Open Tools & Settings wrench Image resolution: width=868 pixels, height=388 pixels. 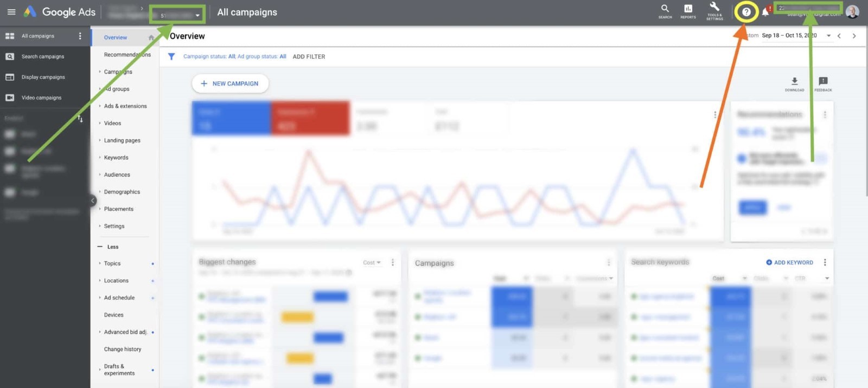click(x=714, y=8)
